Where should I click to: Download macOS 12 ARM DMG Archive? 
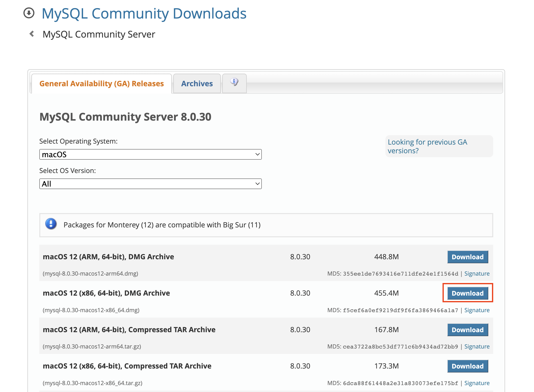tap(467, 257)
